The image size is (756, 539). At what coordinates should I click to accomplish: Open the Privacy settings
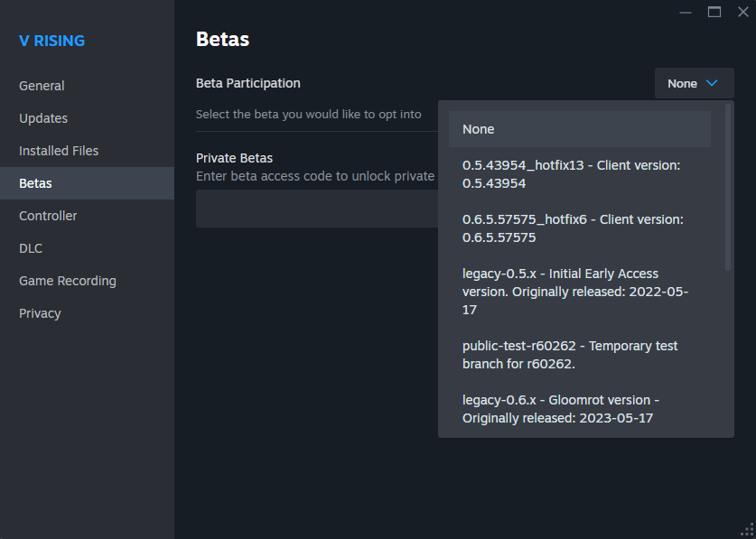click(40, 313)
